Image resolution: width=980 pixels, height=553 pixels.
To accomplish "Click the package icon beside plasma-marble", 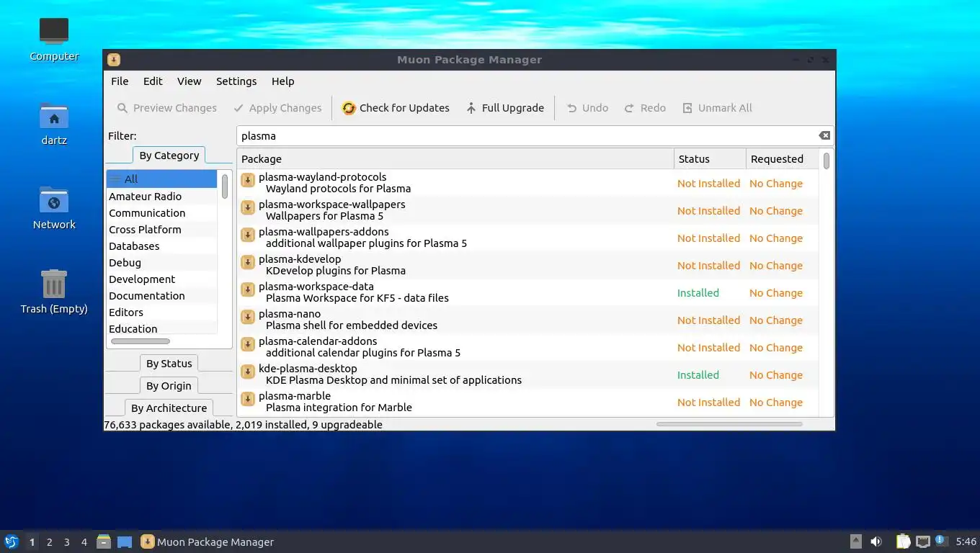I will pyautogui.click(x=248, y=399).
